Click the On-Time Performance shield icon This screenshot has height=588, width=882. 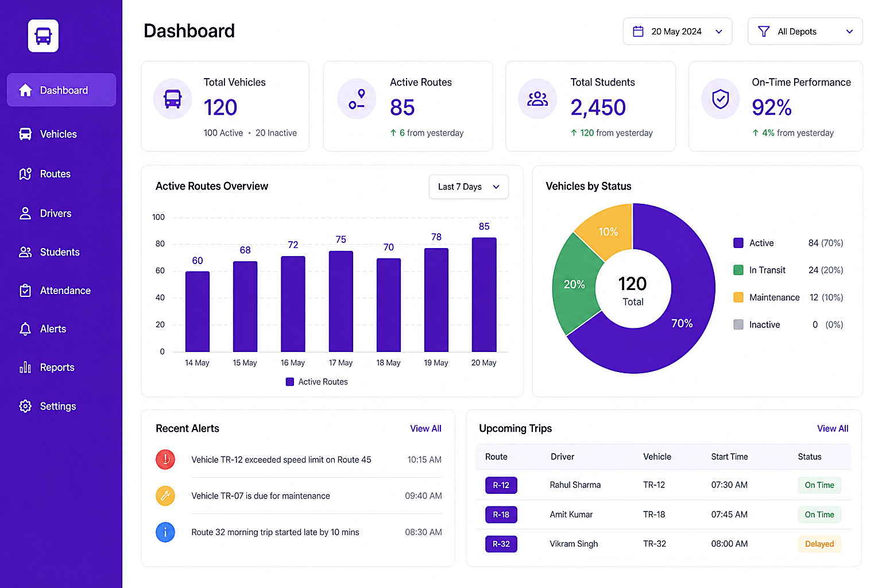point(721,99)
